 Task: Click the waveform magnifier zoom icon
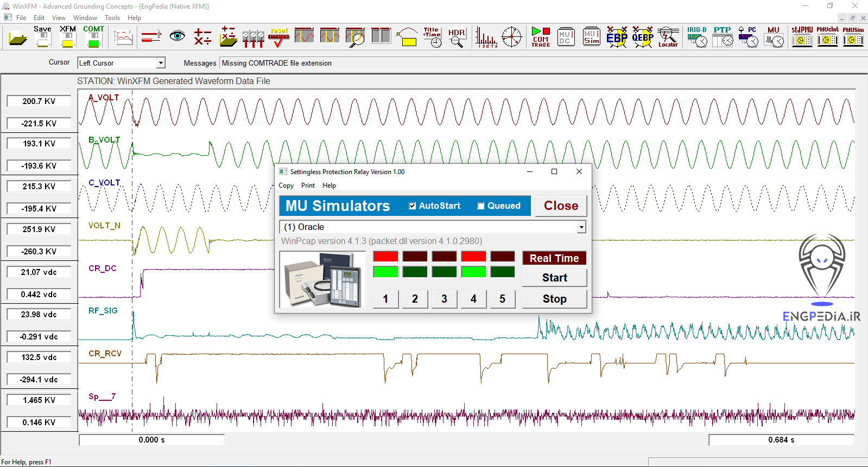click(x=356, y=37)
